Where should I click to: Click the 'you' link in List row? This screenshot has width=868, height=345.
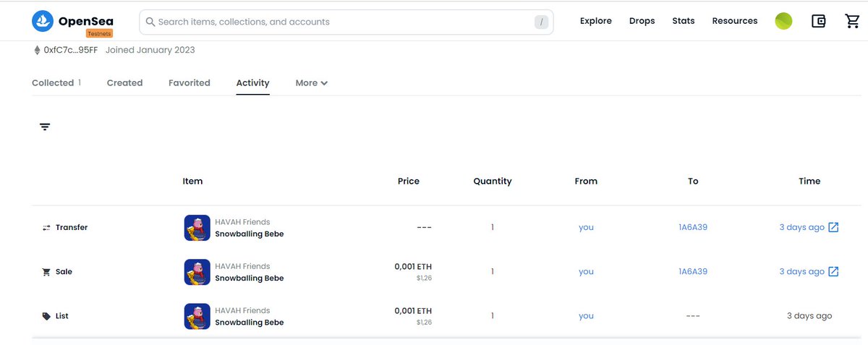click(586, 316)
